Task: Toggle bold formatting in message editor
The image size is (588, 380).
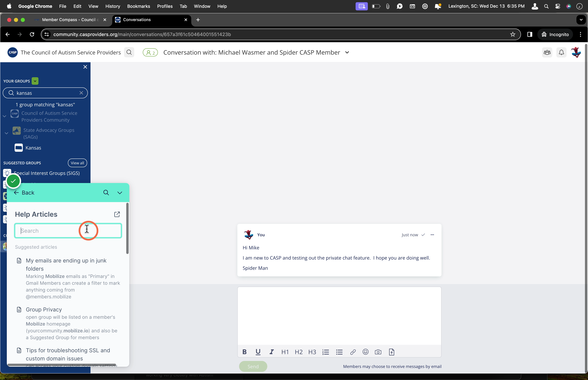Action: 244,352
